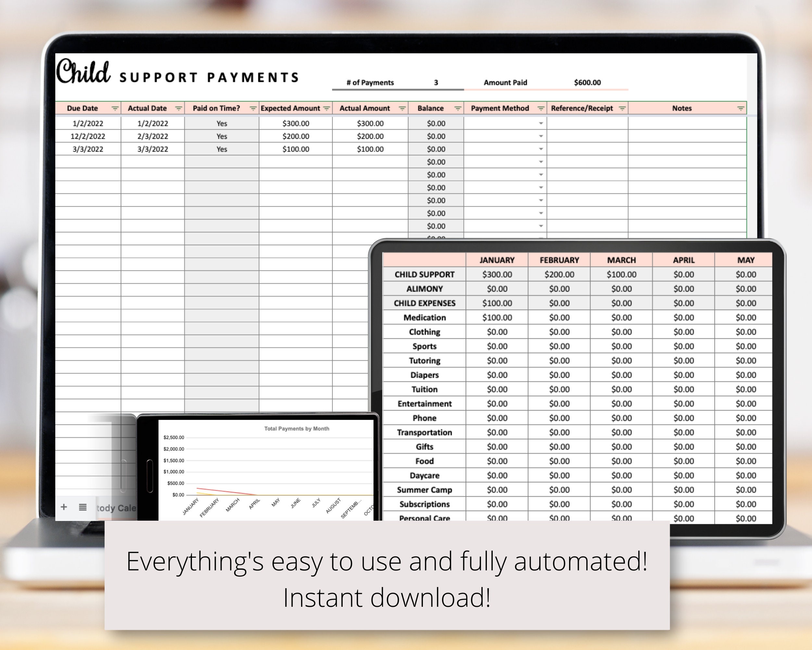Click the filter icon on Reference/Receipt column
This screenshot has height=650, width=812.
coord(622,108)
